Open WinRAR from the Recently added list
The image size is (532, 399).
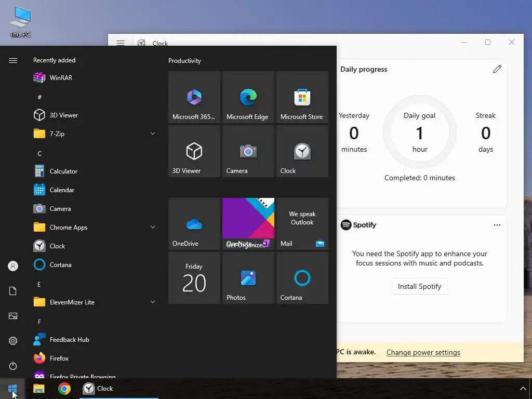(x=95, y=78)
